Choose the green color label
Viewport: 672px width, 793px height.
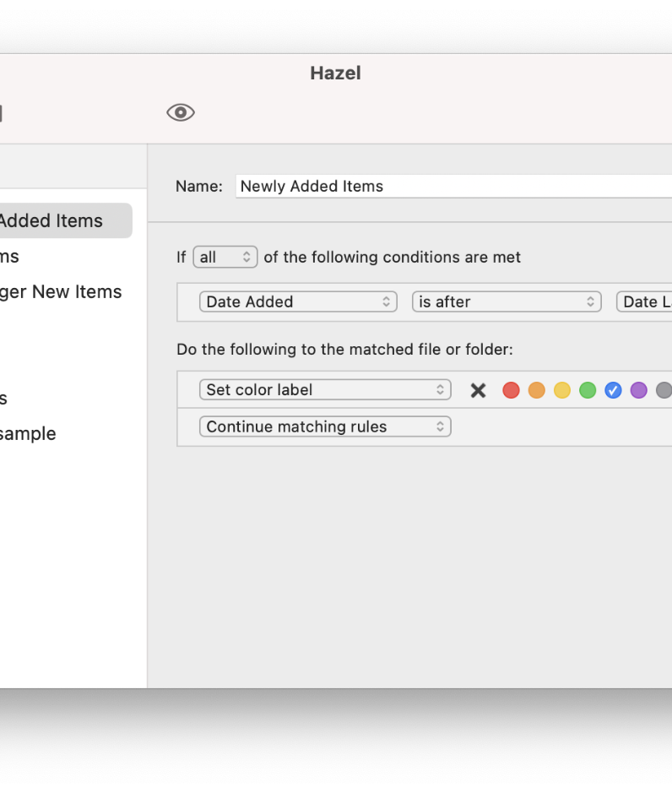pyautogui.click(x=588, y=390)
